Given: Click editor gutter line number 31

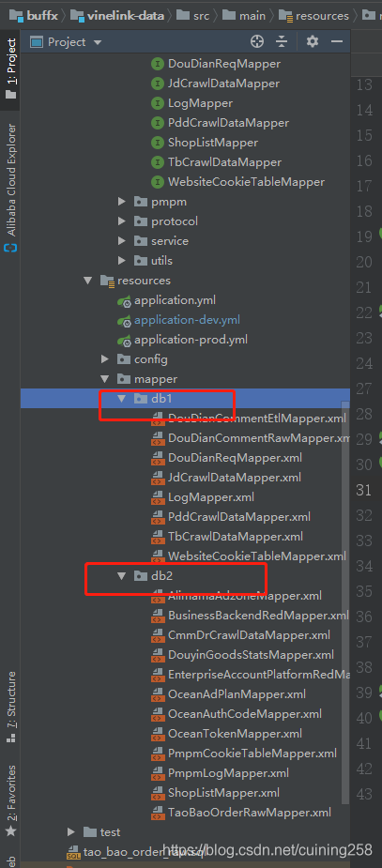Looking at the screenshot, I should click(364, 490).
